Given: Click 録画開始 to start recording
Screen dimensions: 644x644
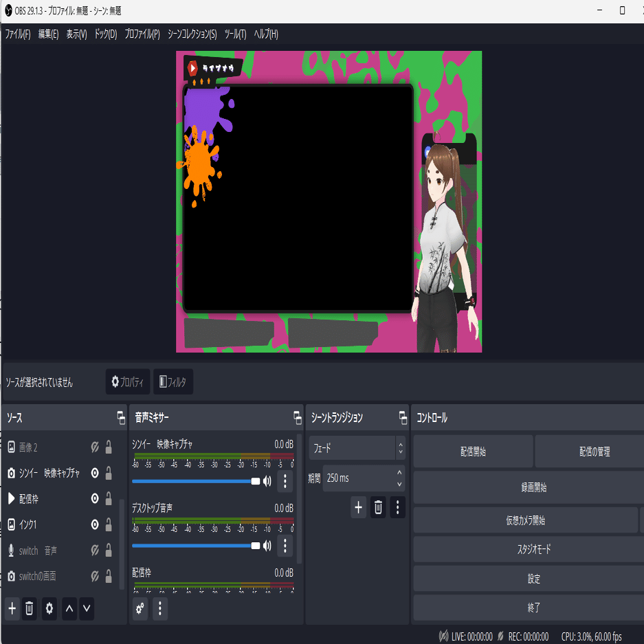Looking at the screenshot, I should (x=529, y=487).
